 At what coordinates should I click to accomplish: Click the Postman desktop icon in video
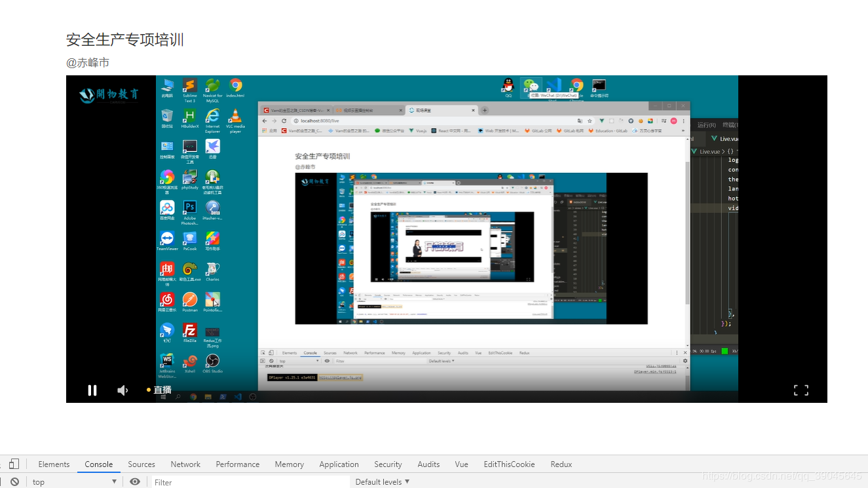pos(190,302)
